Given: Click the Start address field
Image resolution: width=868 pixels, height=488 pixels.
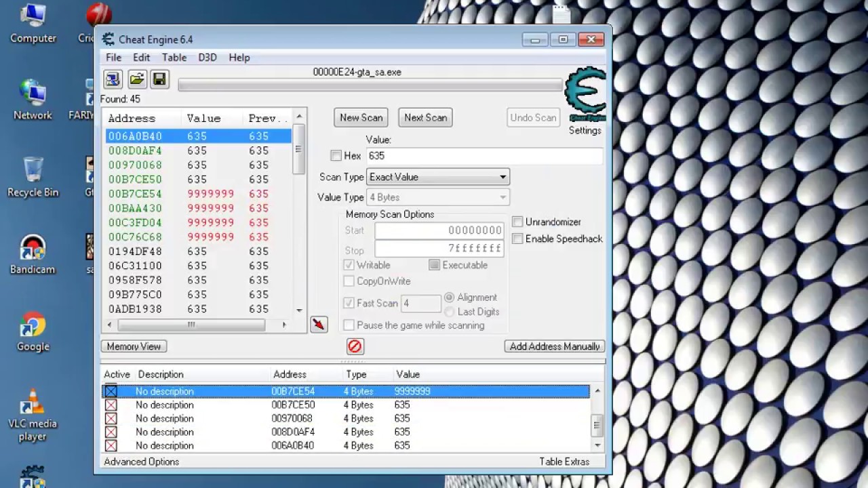Looking at the screenshot, I should 439,230.
